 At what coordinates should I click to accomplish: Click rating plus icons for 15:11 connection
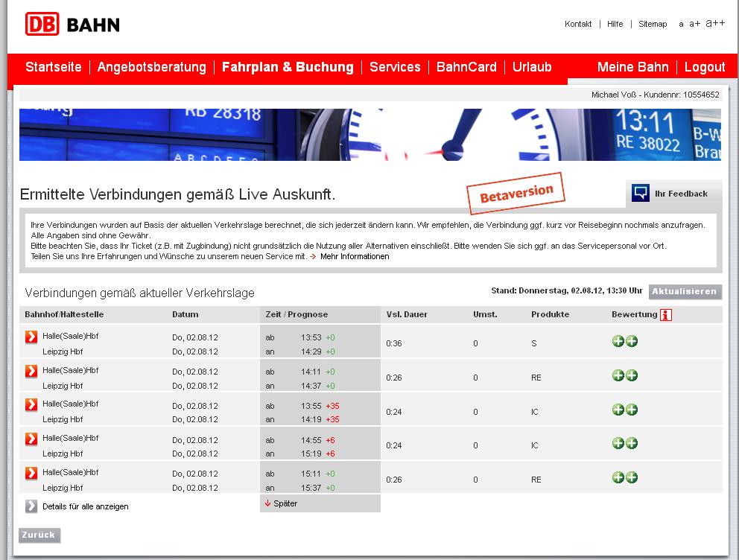[625, 477]
